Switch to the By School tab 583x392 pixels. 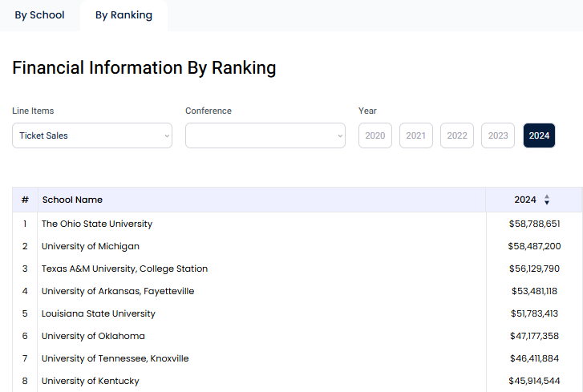pyautogui.click(x=39, y=15)
